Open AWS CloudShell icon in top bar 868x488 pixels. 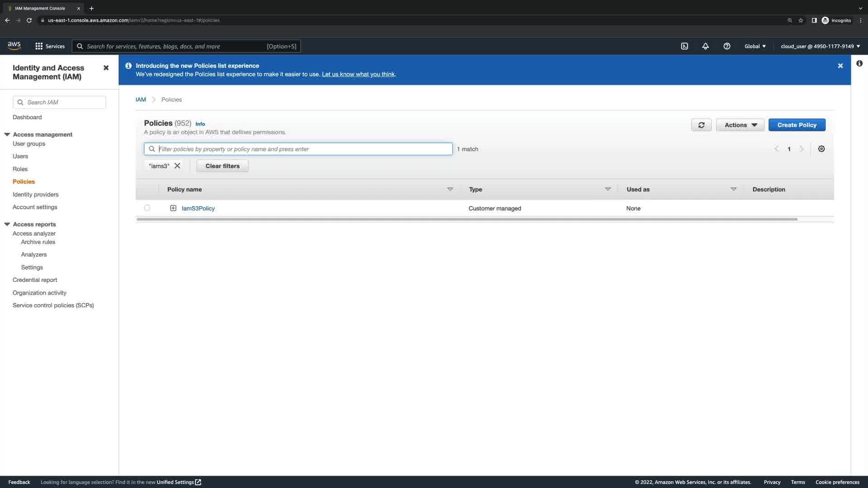[x=684, y=46]
